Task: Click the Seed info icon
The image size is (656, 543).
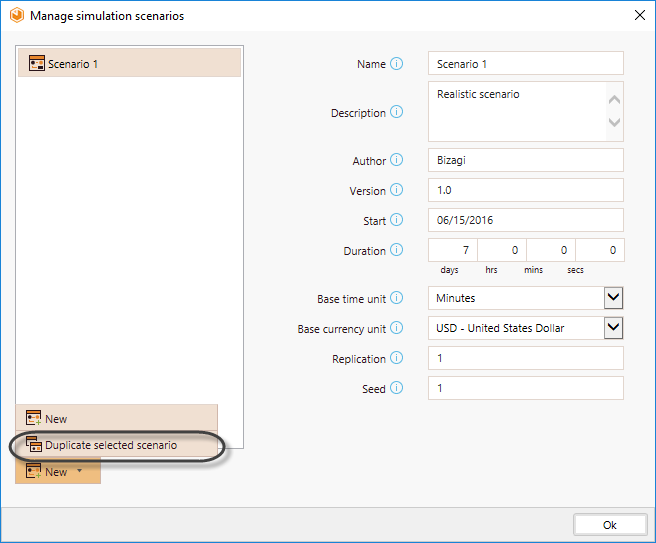Action: pos(396,388)
